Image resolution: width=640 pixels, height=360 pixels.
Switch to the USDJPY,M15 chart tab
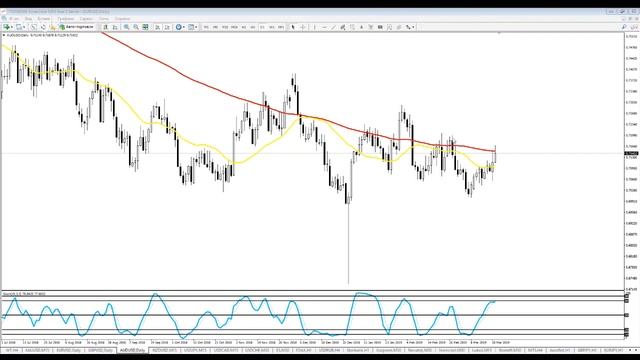coord(195,350)
